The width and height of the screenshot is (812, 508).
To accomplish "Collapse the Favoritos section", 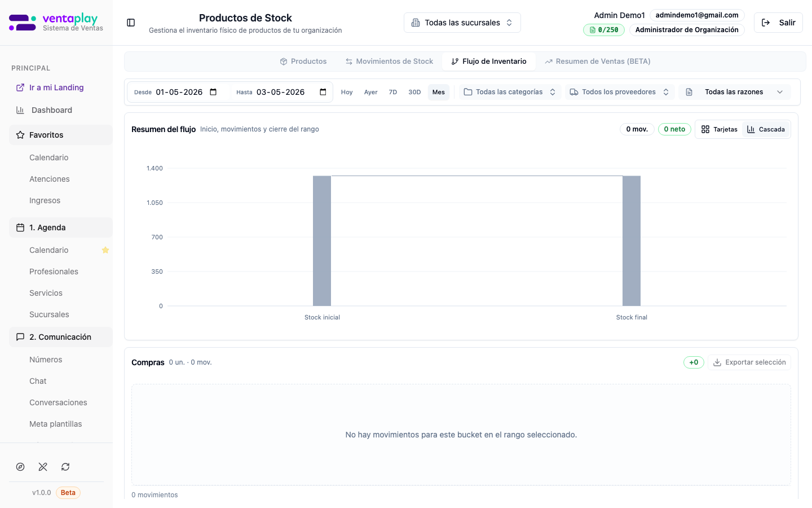I will pos(61,135).
